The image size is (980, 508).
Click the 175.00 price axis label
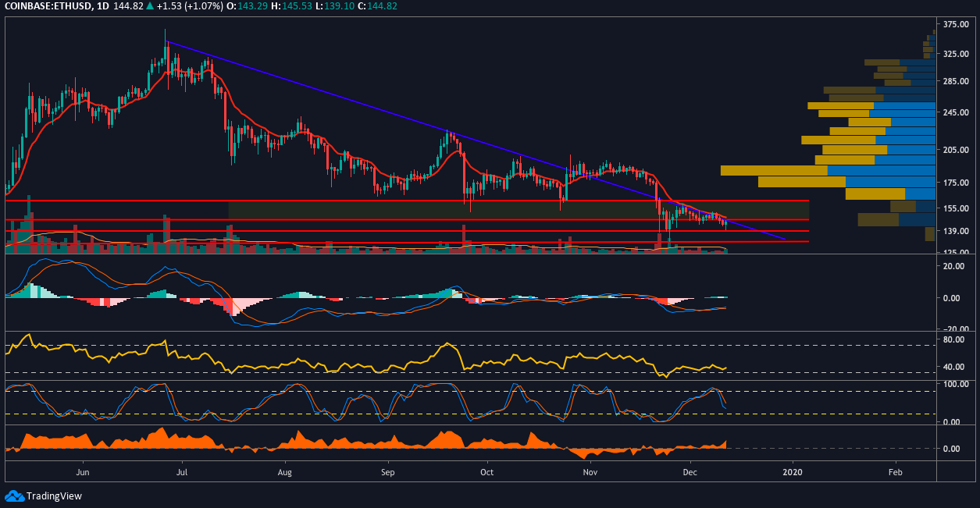[956, 183]
